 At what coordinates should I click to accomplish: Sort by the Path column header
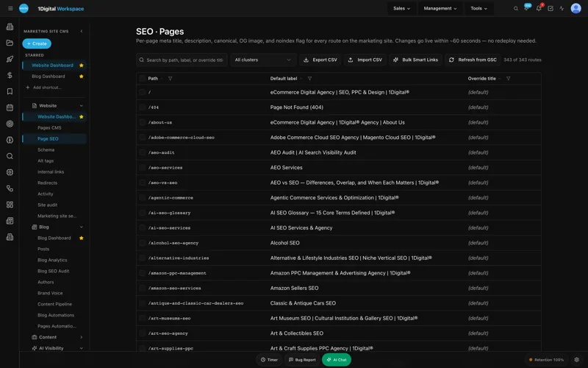(x=153, y=79)
